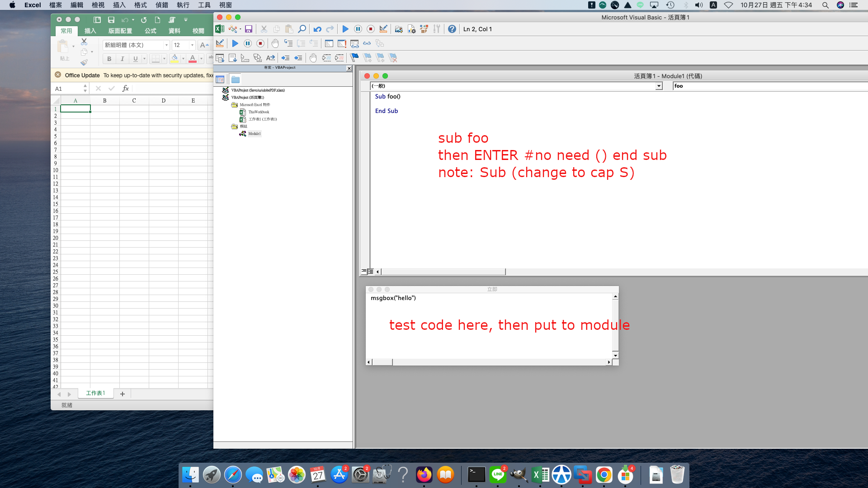
Task: Collapse the Microsoft Excel 物件 folder
Action: click(234, 105)
